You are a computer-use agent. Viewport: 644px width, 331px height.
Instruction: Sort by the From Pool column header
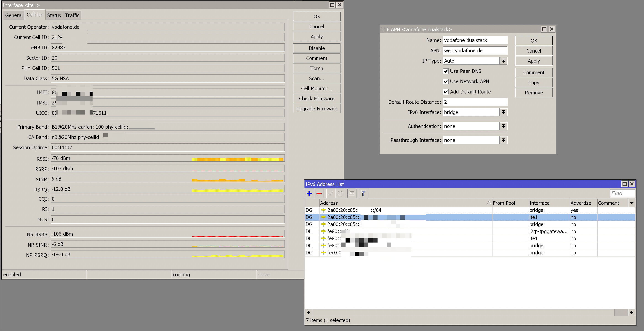point(510,203)
